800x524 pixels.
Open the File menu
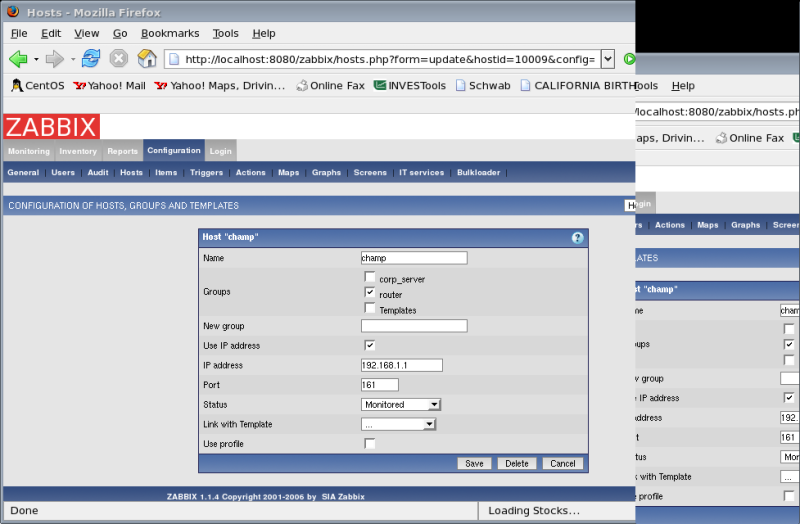tap(19, 33)
